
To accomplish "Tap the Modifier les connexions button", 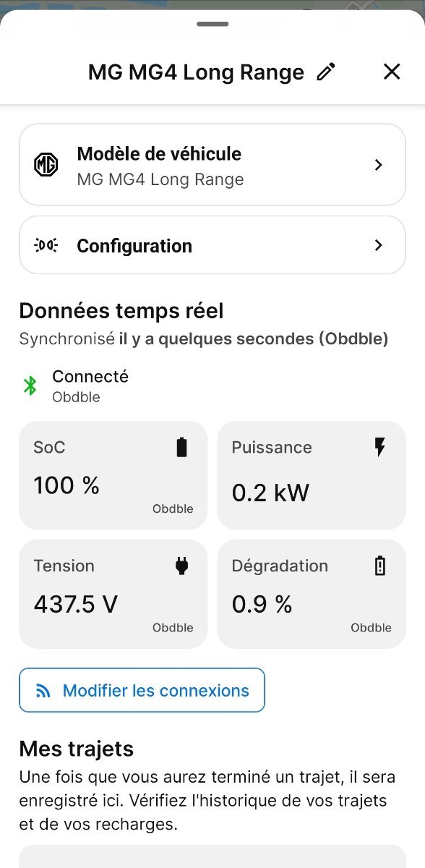I will click(x=142, y=690).
